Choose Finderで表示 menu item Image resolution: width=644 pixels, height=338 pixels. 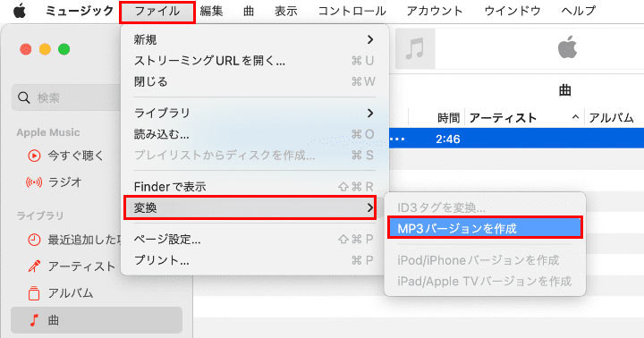pyautogui.click(x=254, y=187)
